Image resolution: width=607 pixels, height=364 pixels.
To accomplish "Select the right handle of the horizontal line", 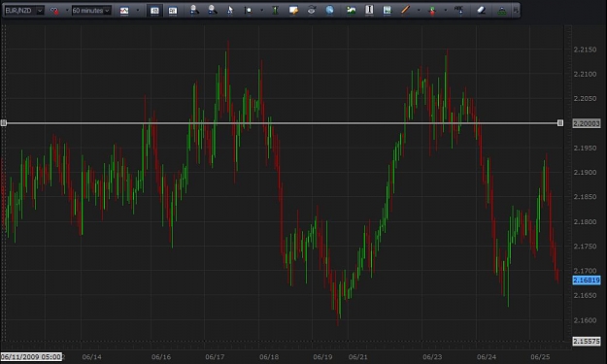I will pyautogui.click(x=560, y=123).
